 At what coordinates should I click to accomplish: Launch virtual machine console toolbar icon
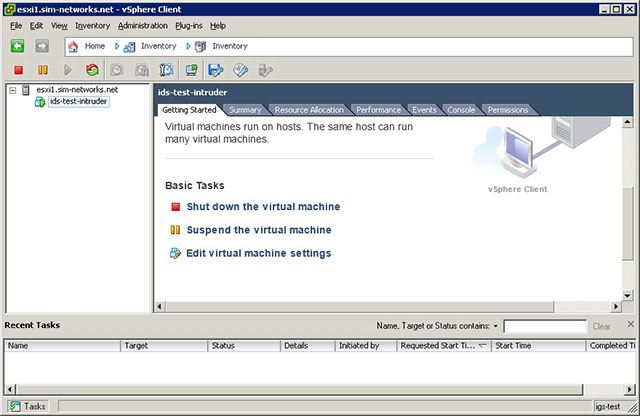(x=191, y=70)
